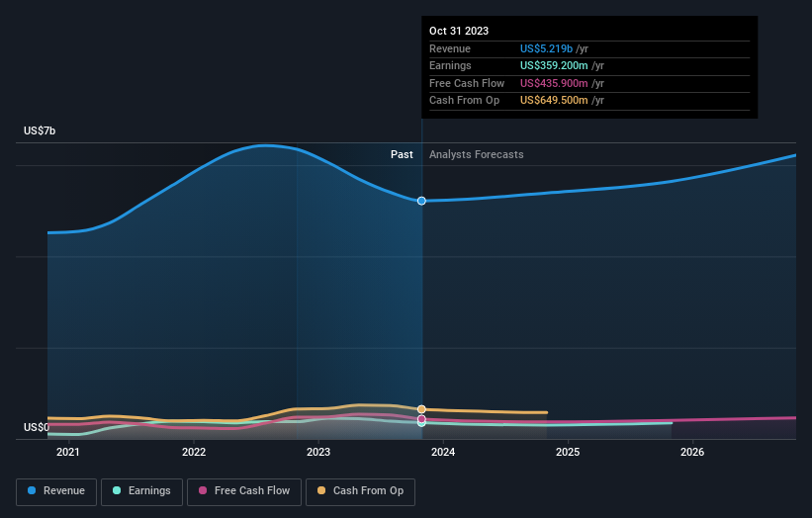Screen dimensions: 812x518
Task: Click the pink Free Cash Flow legend dot
Action: [203, 490]
